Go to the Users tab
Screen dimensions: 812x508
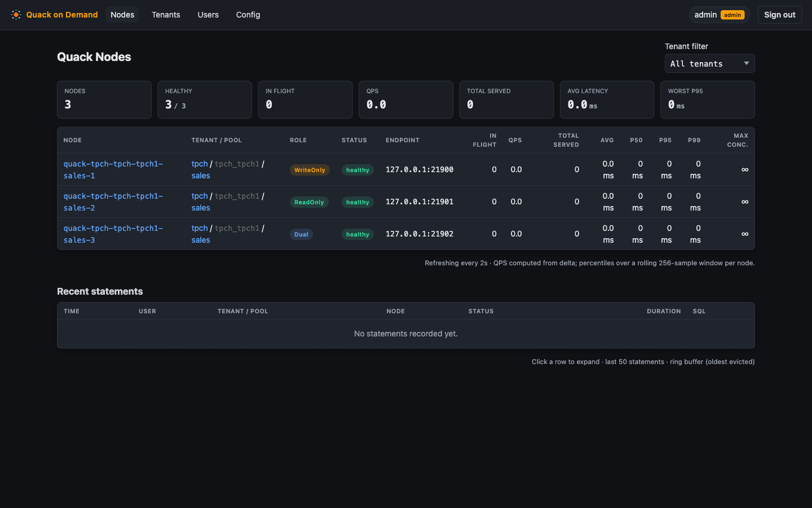(x=208, y=15)
